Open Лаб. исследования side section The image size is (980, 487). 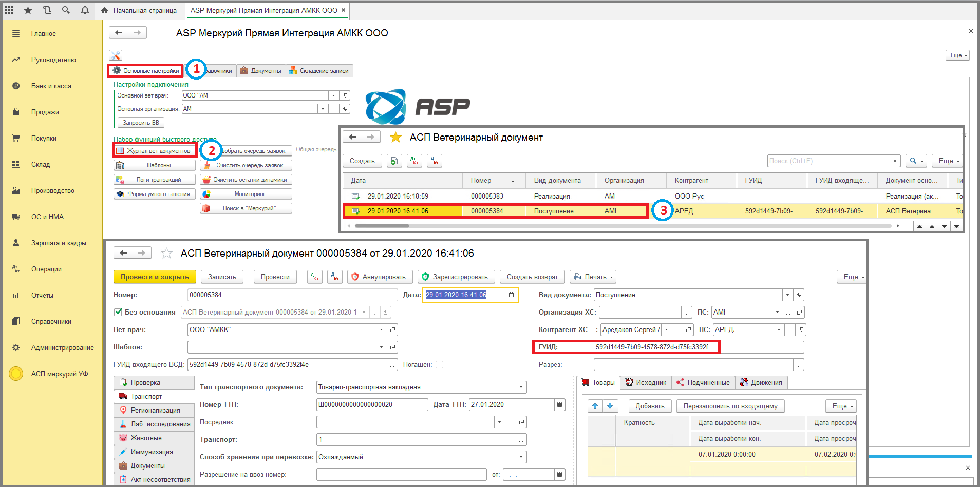tap(154, 424)
